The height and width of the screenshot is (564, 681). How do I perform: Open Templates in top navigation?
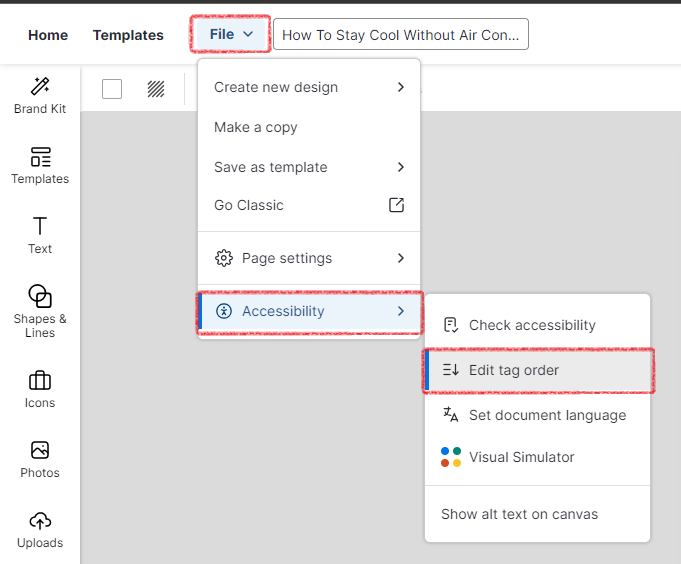click(x=128, y=35)
